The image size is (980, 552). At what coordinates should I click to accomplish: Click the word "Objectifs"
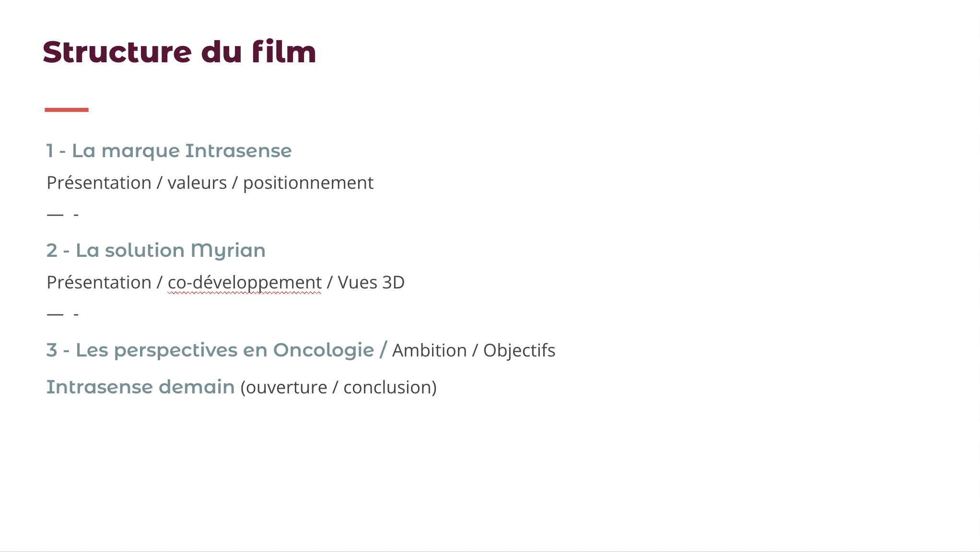point(519,351)
